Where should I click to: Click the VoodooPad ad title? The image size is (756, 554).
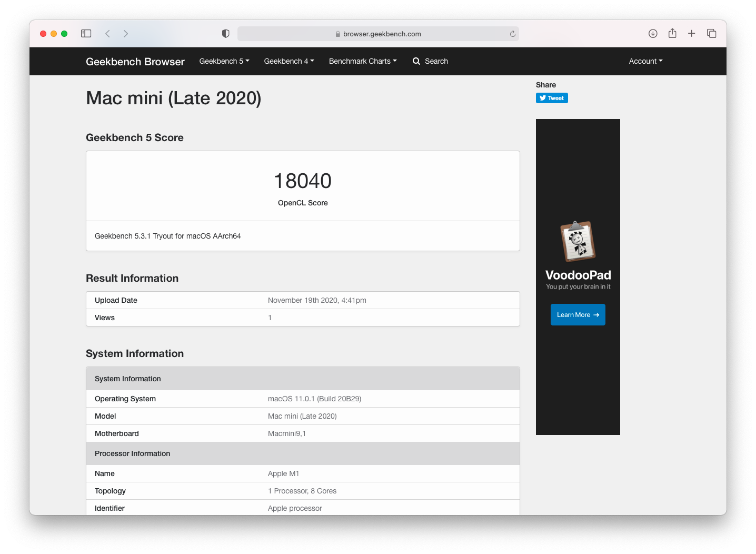(578, 275)
